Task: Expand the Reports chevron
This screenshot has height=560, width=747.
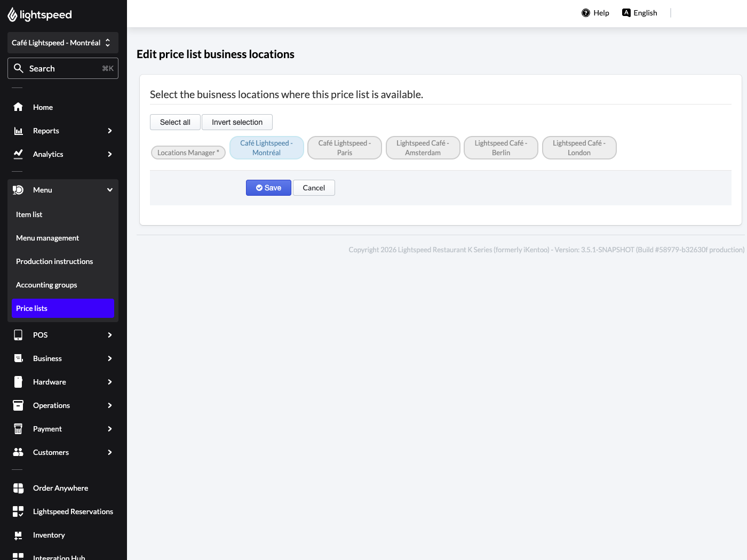Action: tap(110, 131)
